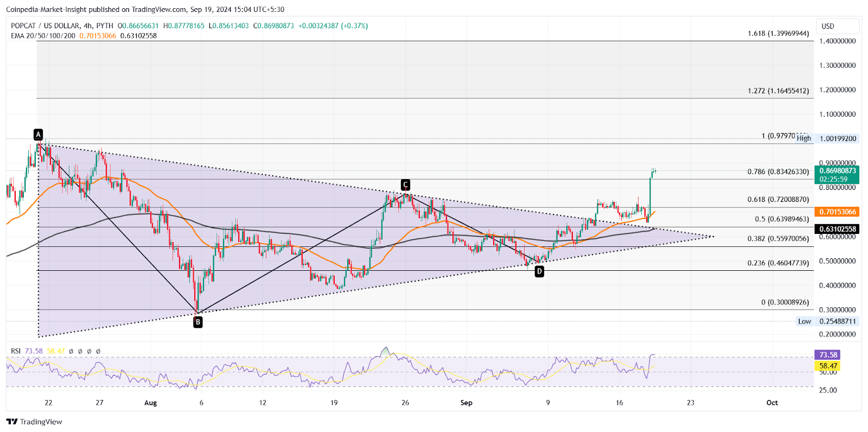Click the TradingView logo at bottom left
Screen dimensions: 868x432
34,422
